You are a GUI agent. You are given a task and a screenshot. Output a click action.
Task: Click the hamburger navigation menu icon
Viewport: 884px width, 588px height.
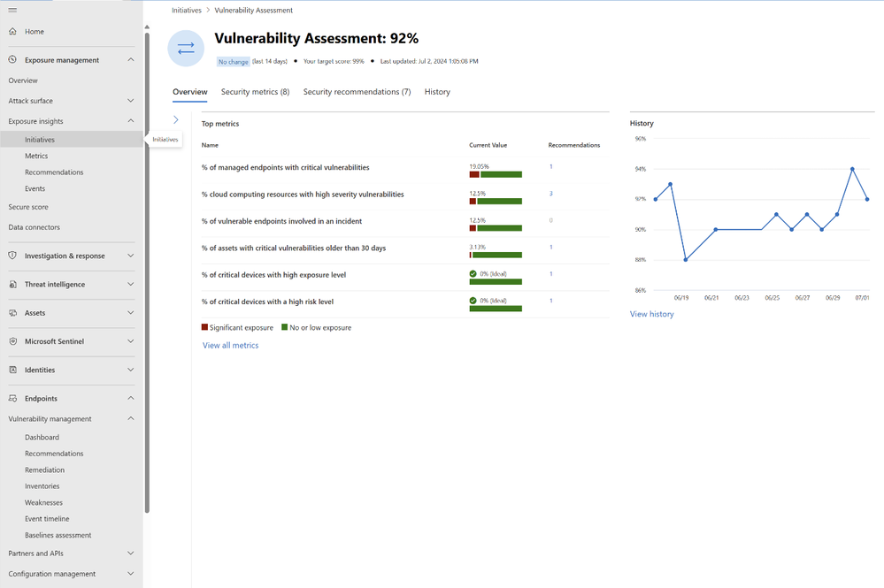click(x=12, y=10)
